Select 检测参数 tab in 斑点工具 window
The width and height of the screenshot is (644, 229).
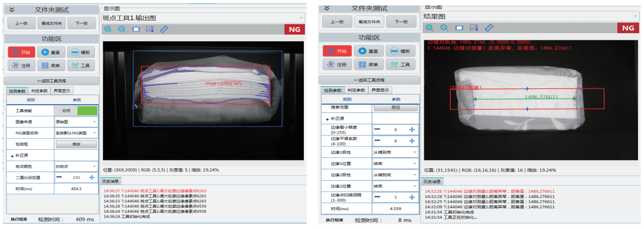[18, 91]
